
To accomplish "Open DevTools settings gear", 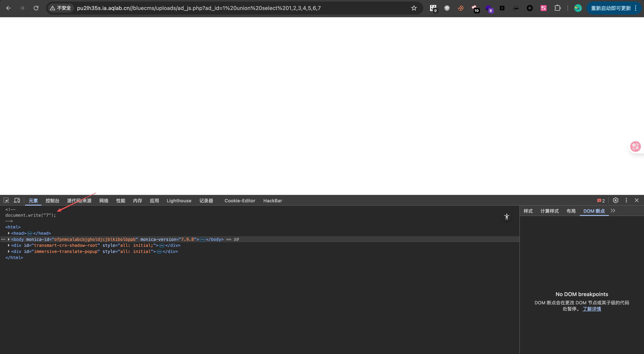I will 615,200.
